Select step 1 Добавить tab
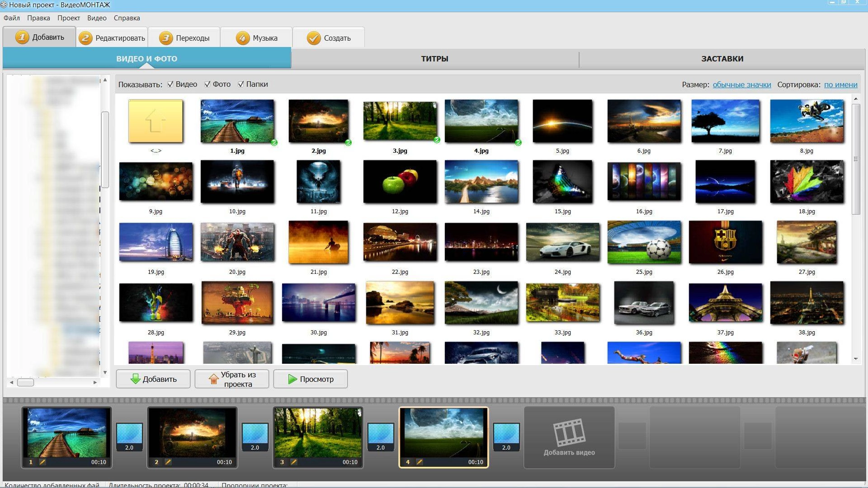 pyautogui.click(x=39, y=37)
